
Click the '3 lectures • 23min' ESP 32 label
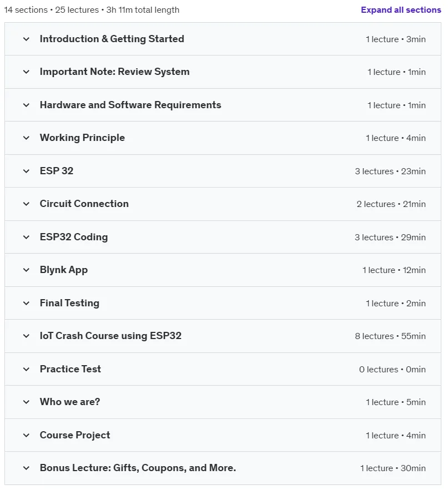390,171
